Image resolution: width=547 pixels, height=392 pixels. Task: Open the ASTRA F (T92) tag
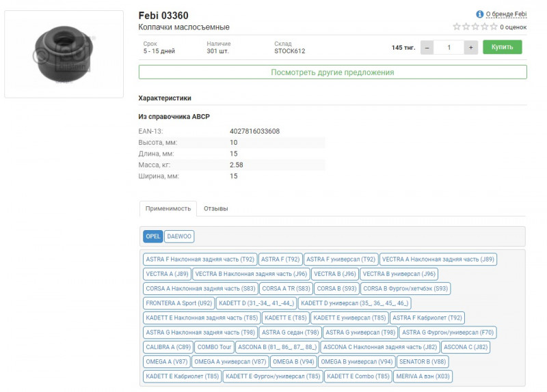(280, 260)
